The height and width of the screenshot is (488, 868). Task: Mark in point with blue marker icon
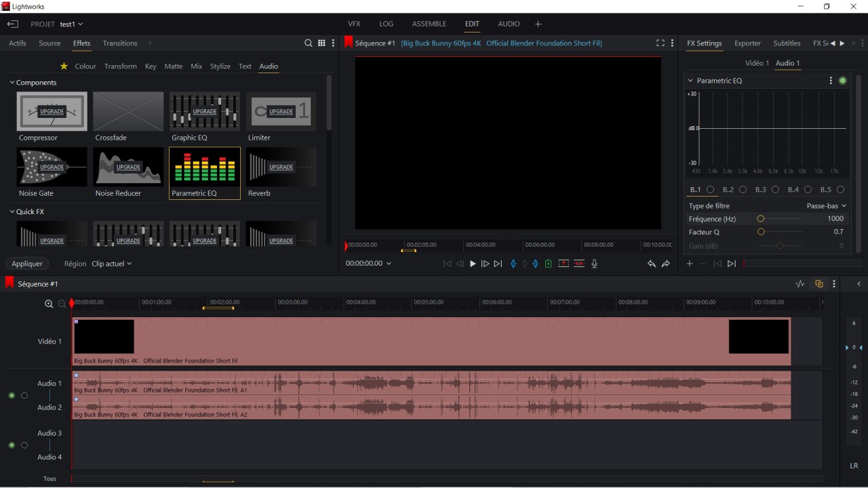point(513,264)
